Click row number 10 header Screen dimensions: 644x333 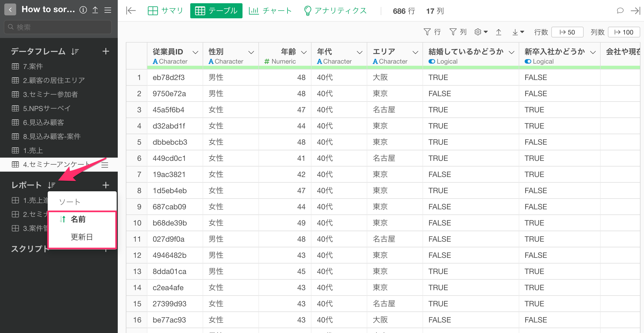[137, 223]
